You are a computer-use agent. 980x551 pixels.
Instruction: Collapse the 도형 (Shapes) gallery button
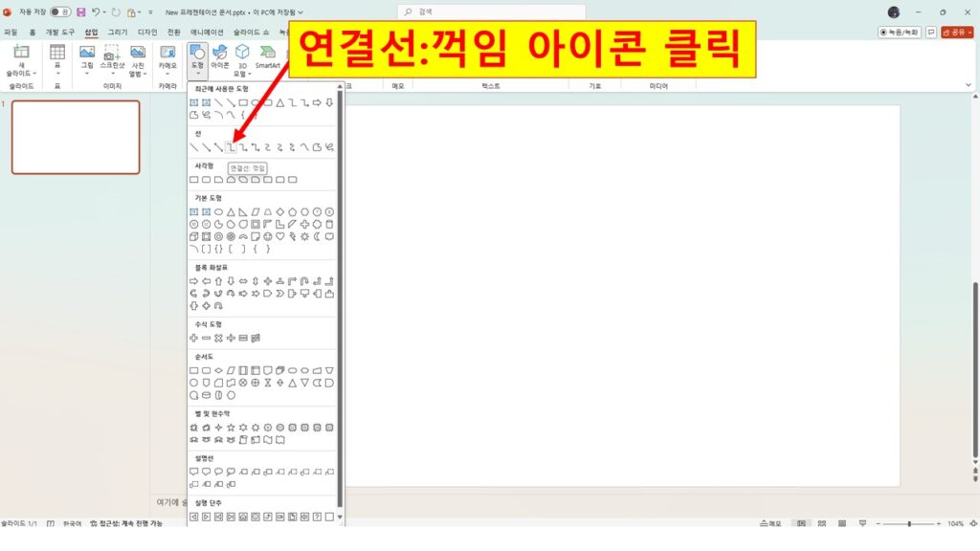pyautogui.click(x=197, y=60)
